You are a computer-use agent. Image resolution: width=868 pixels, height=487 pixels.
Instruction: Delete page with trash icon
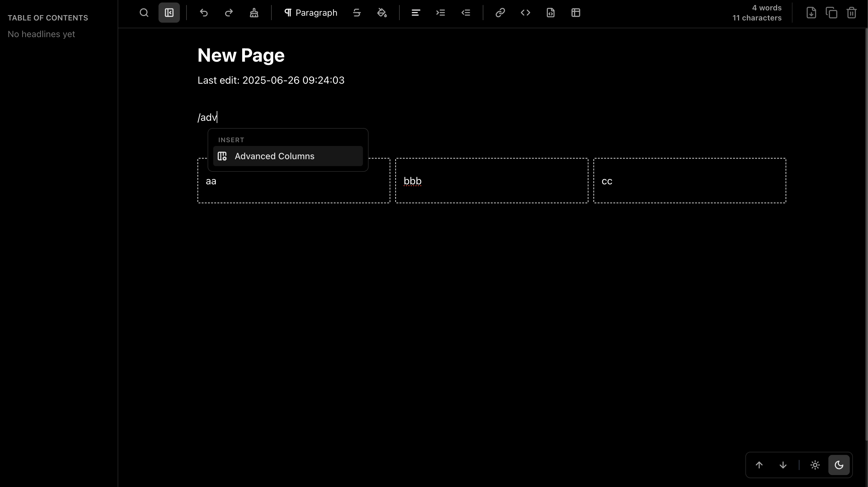tap(852, 13)
